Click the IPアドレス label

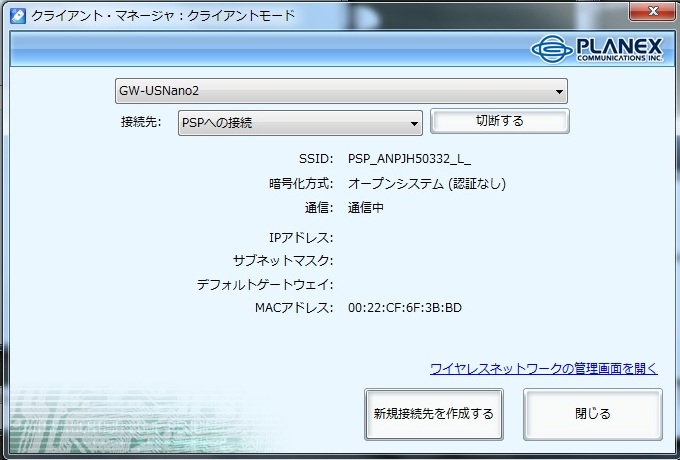coord(301,238)
